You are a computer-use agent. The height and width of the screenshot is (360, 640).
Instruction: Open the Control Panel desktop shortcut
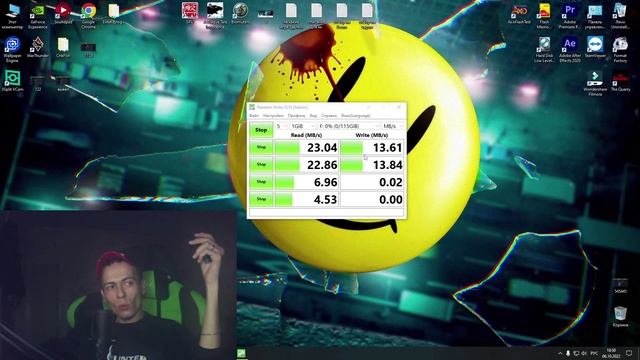[x=595, y=16]
